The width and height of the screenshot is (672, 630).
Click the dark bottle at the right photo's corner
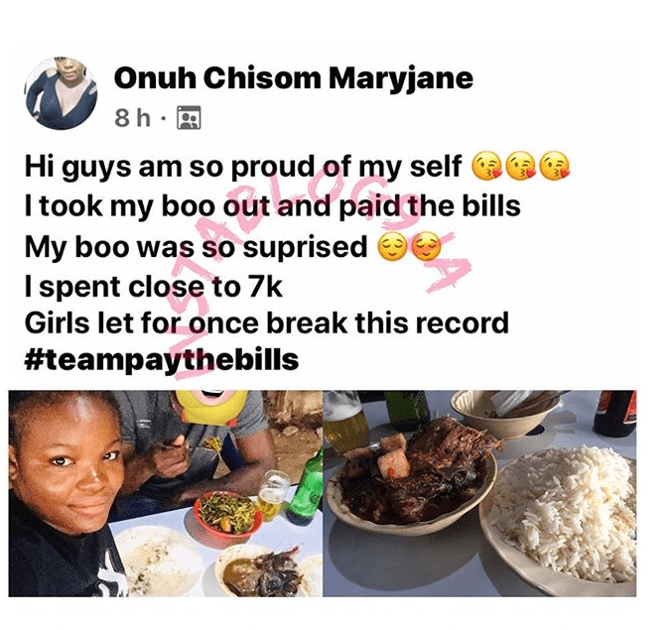615,413
